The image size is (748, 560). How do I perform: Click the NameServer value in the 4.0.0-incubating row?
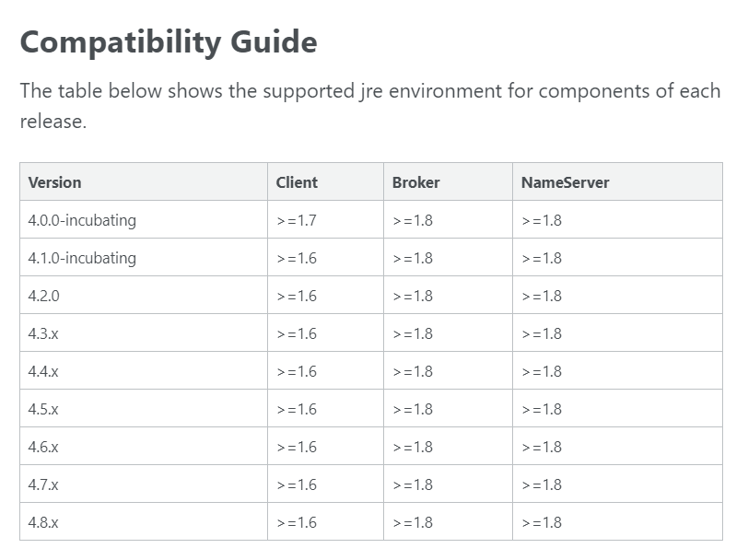click(x=541, y=220)
